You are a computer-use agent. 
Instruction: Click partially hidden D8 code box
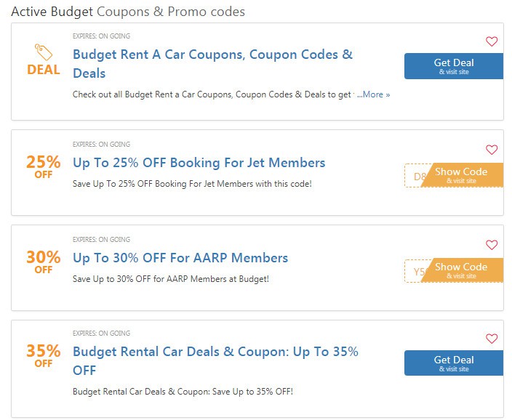(415, 177)
